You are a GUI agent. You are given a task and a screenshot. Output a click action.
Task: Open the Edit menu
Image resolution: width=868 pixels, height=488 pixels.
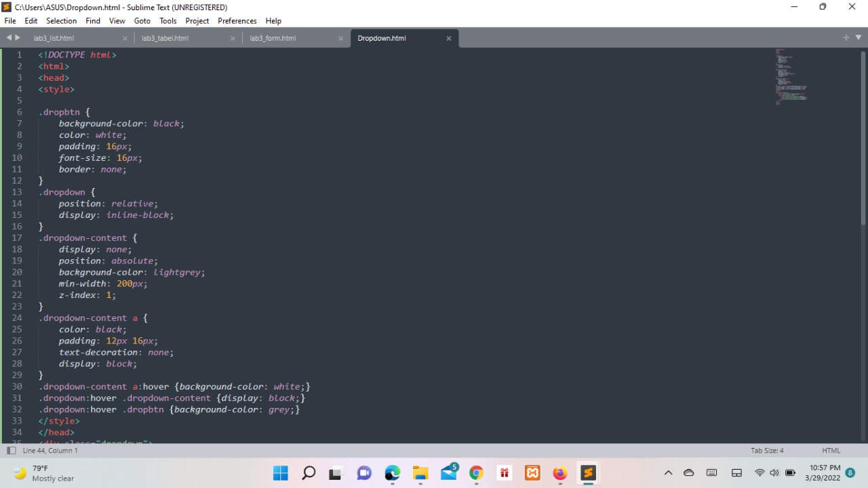point(31,21)
